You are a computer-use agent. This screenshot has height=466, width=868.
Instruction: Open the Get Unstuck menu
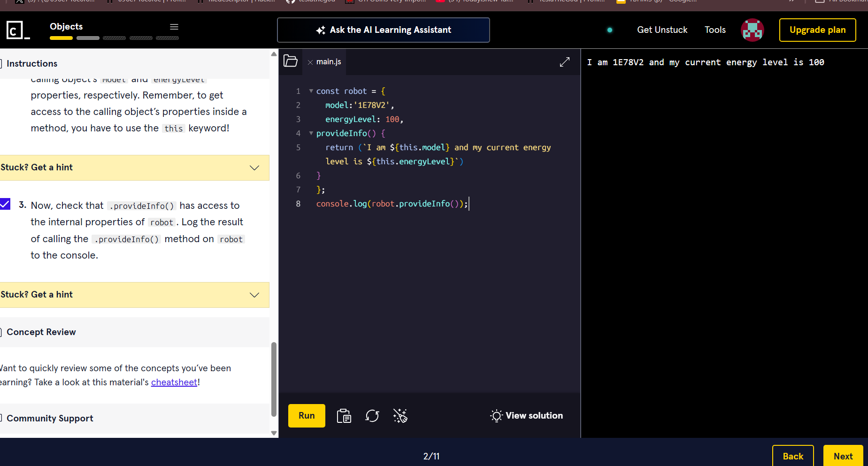662,30
